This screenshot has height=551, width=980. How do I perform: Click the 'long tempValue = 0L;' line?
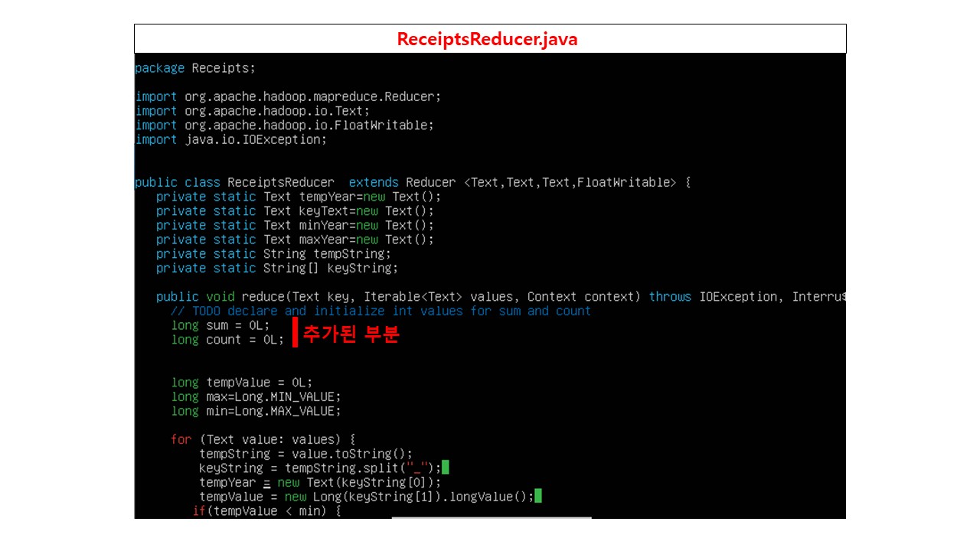coord(242,383)
